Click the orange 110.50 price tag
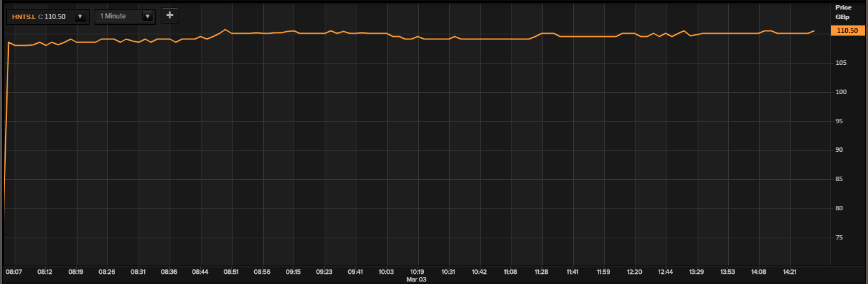Screen dimensions: 868x284 click(847, 30)
